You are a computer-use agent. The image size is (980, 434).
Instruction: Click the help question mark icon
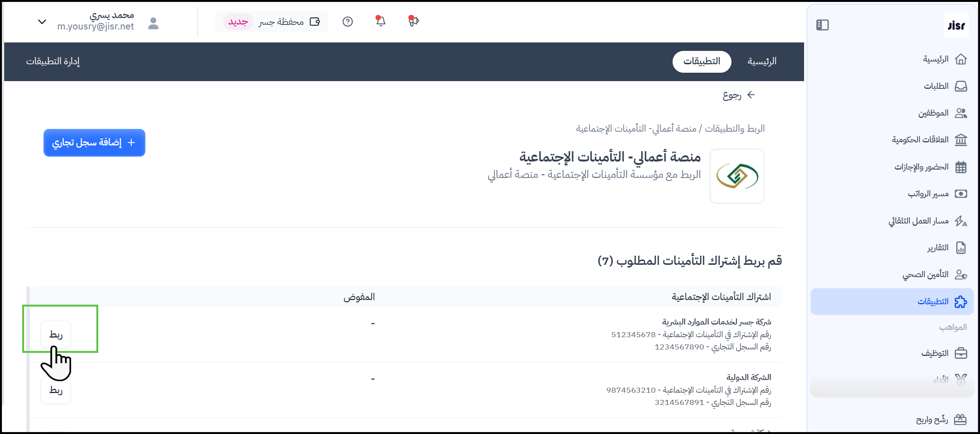point(347,22)
